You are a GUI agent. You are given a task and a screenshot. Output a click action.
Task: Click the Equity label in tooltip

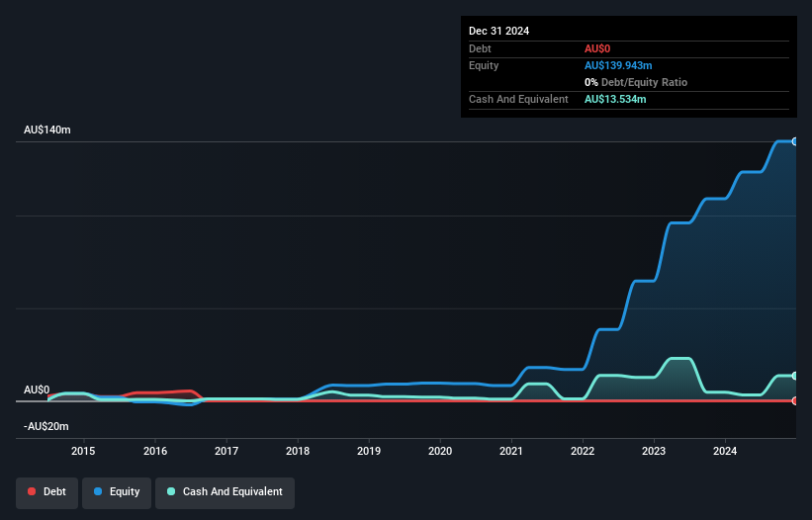pyautogui.click(x=484, y=65)
